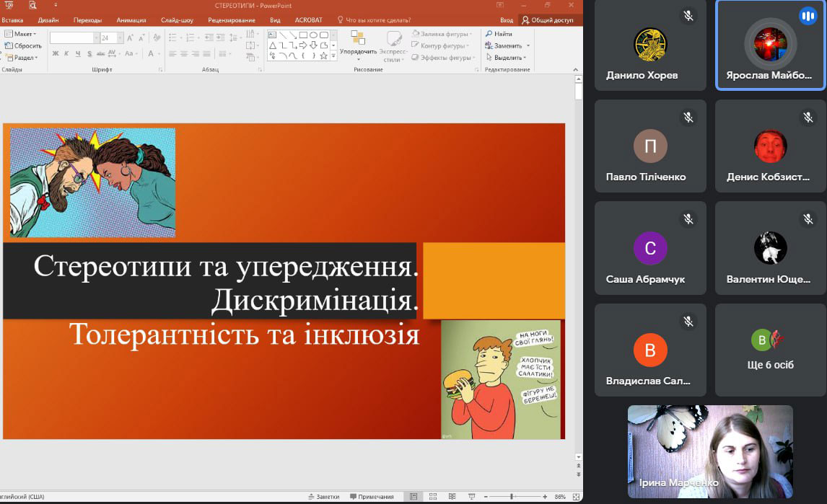Fit slide to current window icon
Image resolution: width=827 pixels, height=504 pixels.
[576, 497]
